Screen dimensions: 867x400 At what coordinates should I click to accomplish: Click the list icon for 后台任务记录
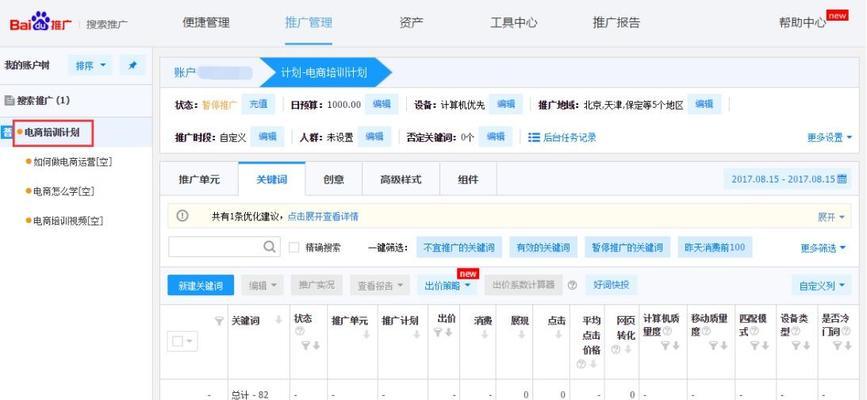click(x=534, y=137)
